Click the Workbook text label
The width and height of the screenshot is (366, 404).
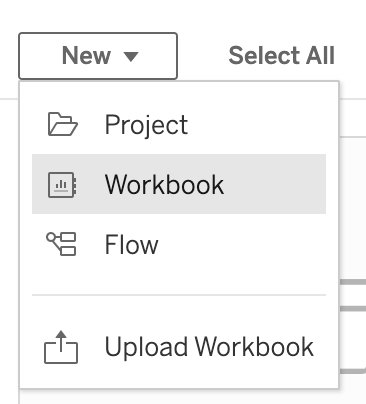[164, 184]
